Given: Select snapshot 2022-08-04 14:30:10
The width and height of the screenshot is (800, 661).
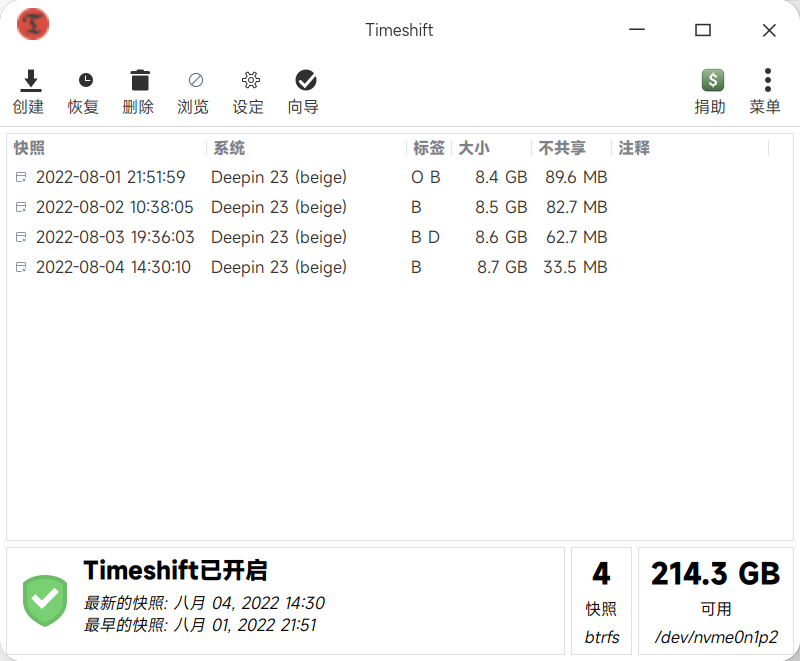Looking at the screenshot, I should pyautogui.click(x=113, y=267).
